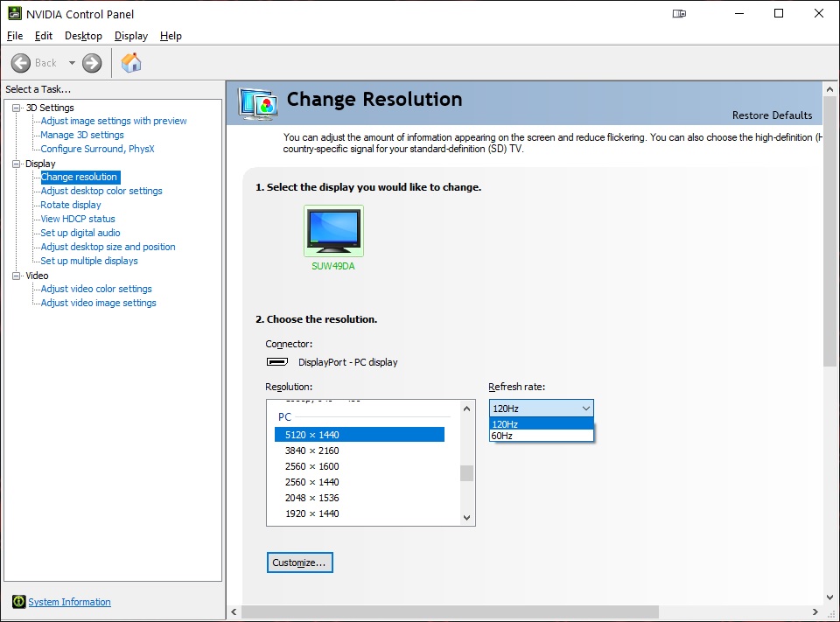
Task: Click the horizontal scroll left arrow
Action: pyautogui.click(x=234, y=612)
